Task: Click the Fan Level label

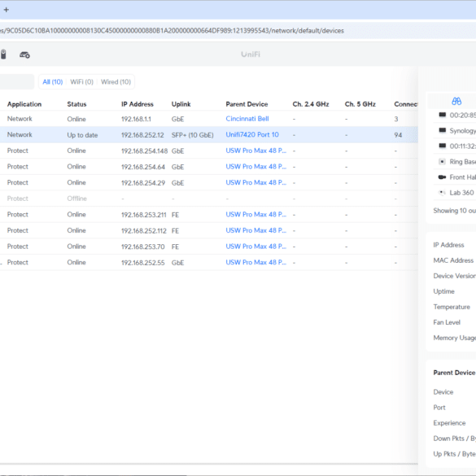Action: 447,322
